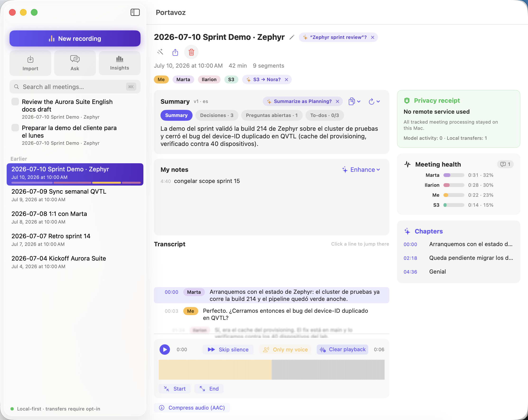Set the trim End point
The height and width of the screenshot is (420, 528).
tap(209, 389)
